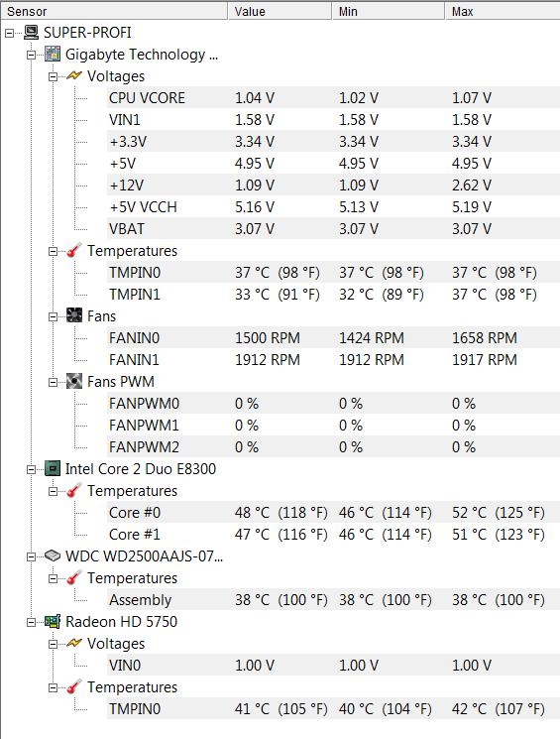This screenshot has width=560, height=739.
Task: Click the Gigabyte Technology motherboard icon
Action: tap(53, 55)
